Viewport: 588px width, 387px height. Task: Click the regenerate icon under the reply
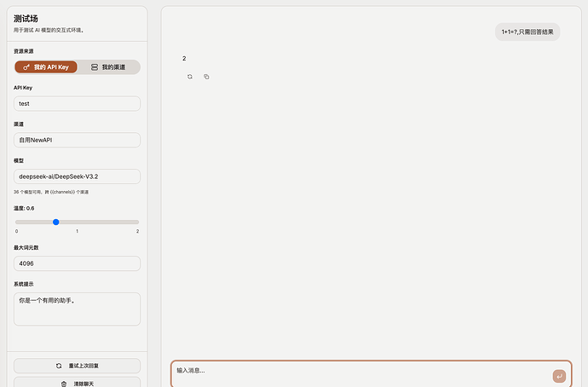pos(190,77)
